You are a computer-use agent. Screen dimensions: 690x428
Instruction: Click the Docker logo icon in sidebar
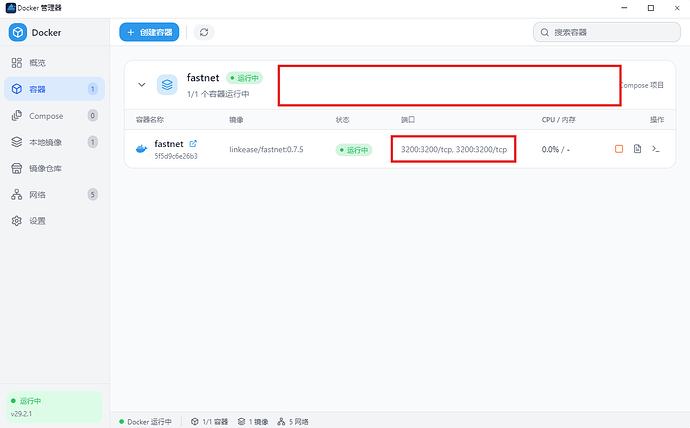point(18,33)
